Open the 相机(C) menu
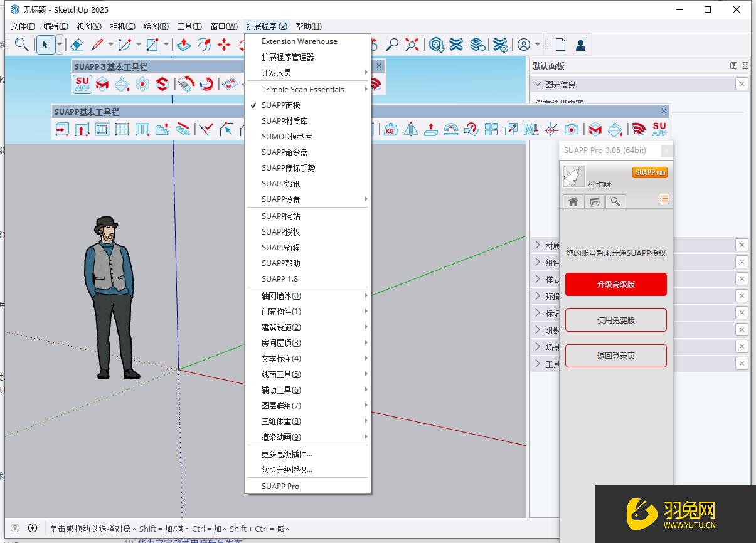Viewport: 756px width, 543px height. point(122,26)
